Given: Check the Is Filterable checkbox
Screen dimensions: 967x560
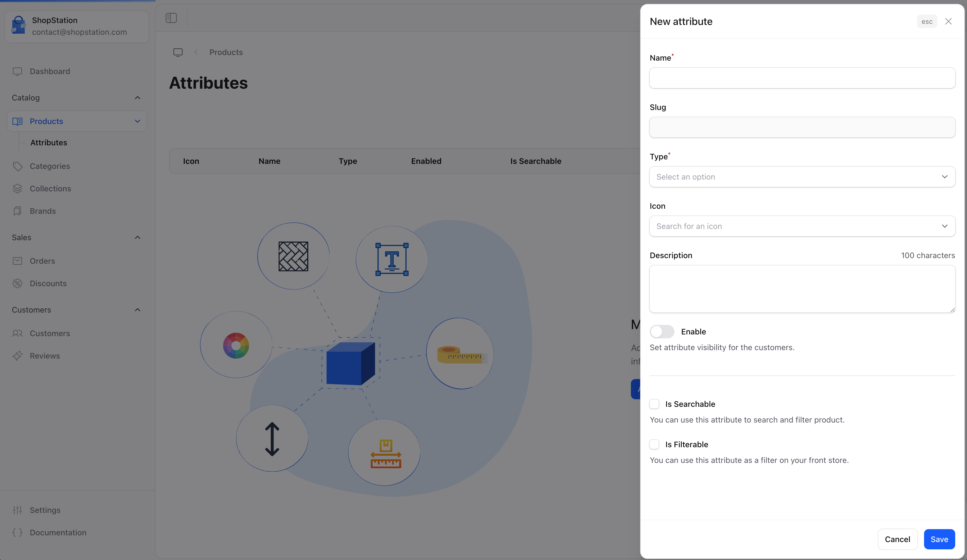Looking at the screenshot, I should pos(654,444).
